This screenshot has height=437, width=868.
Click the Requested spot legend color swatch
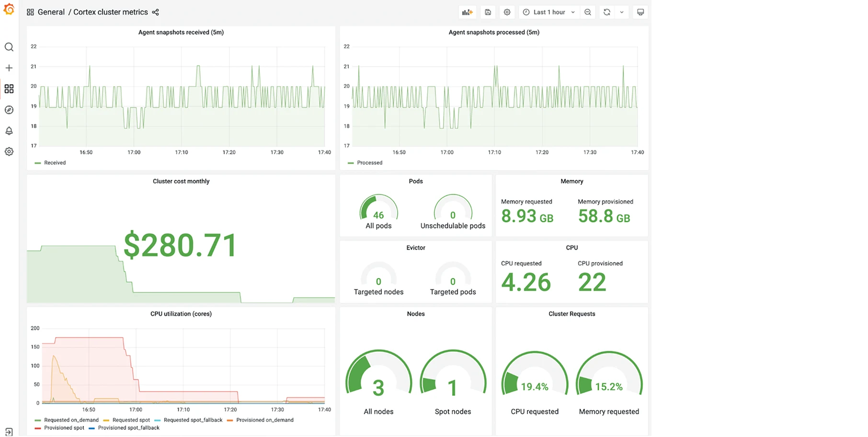click(x=106, y=420)
